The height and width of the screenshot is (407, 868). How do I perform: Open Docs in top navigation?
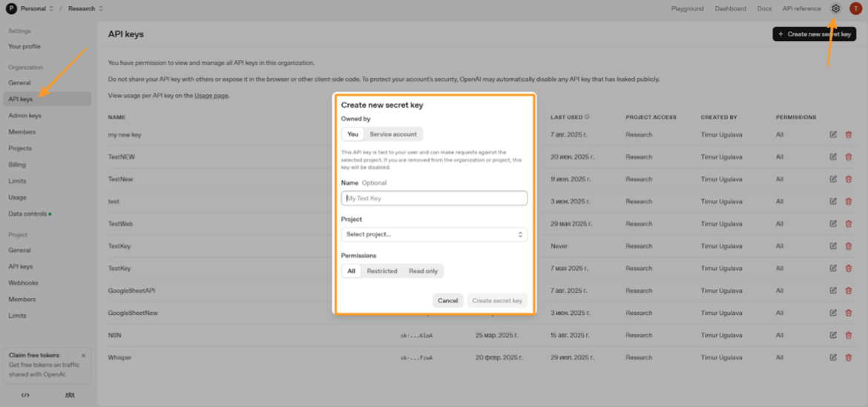tap(764, 8)
